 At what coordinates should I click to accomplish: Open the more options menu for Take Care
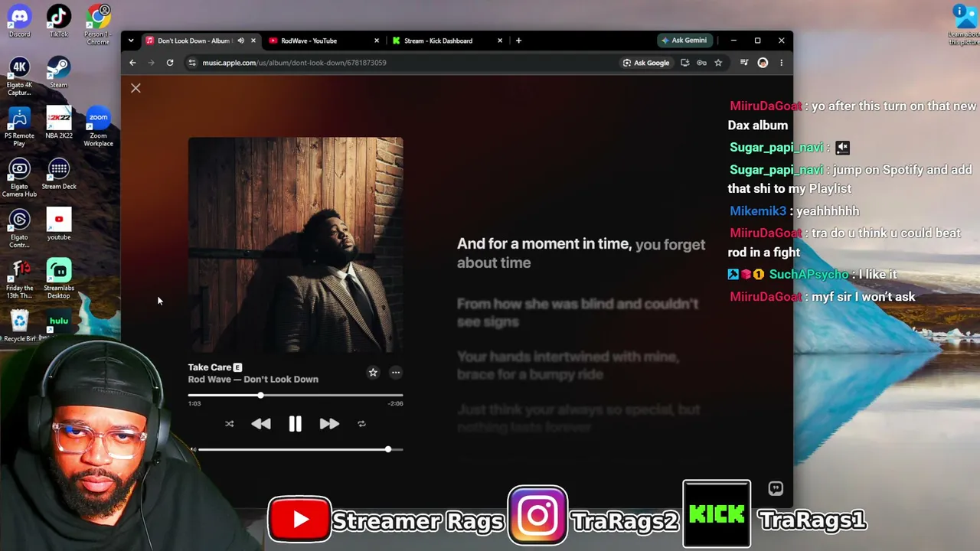click(396, 373)
